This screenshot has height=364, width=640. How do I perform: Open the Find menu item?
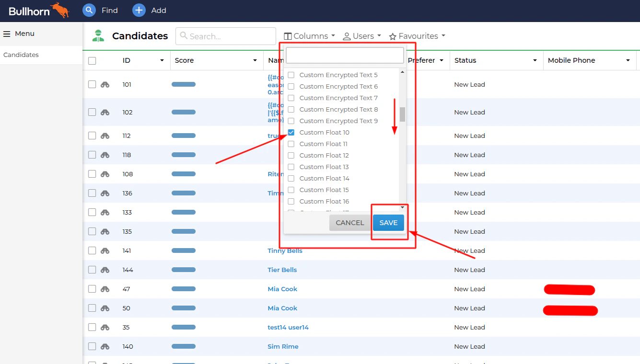point(110,10)
